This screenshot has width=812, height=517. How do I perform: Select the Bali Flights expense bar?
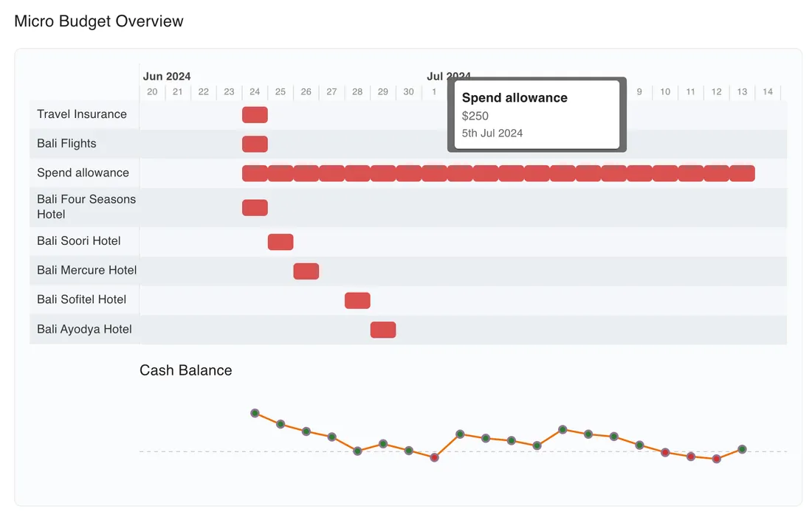[255, 144]
